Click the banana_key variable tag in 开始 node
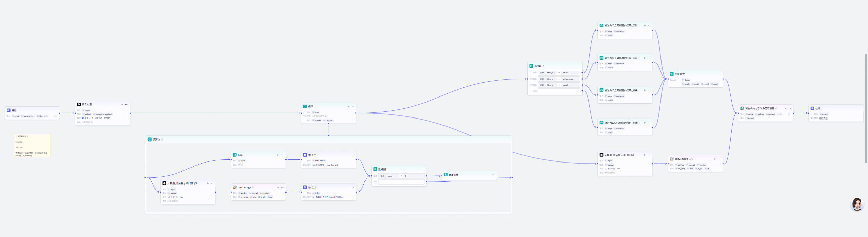 [x=28, y=116]
